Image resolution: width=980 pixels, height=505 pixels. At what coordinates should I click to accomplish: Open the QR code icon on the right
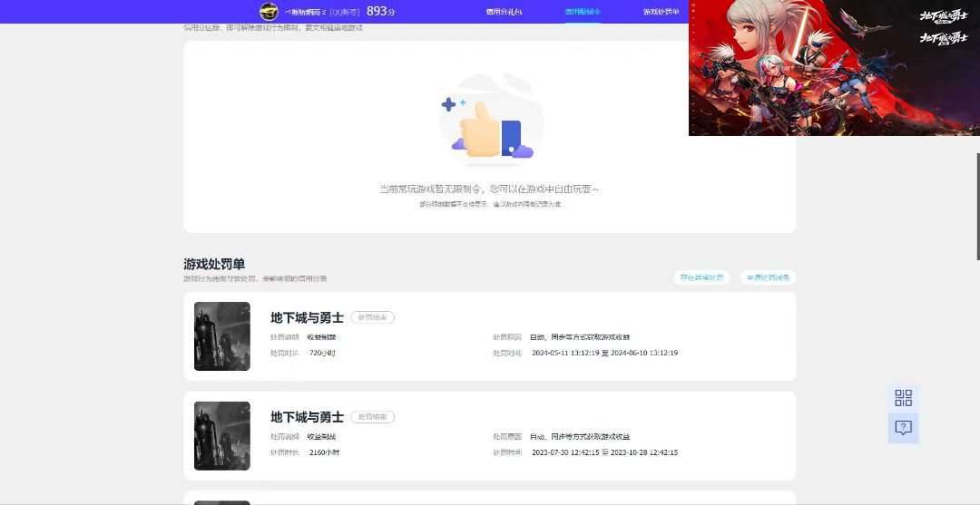tap(903, 398)
